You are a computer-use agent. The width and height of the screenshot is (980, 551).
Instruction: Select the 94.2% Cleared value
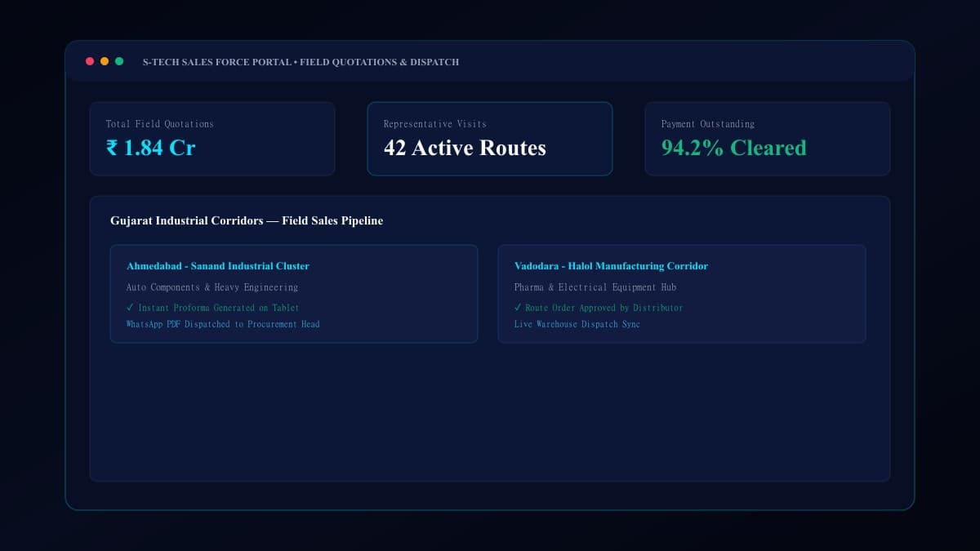[x=734, y=148]
